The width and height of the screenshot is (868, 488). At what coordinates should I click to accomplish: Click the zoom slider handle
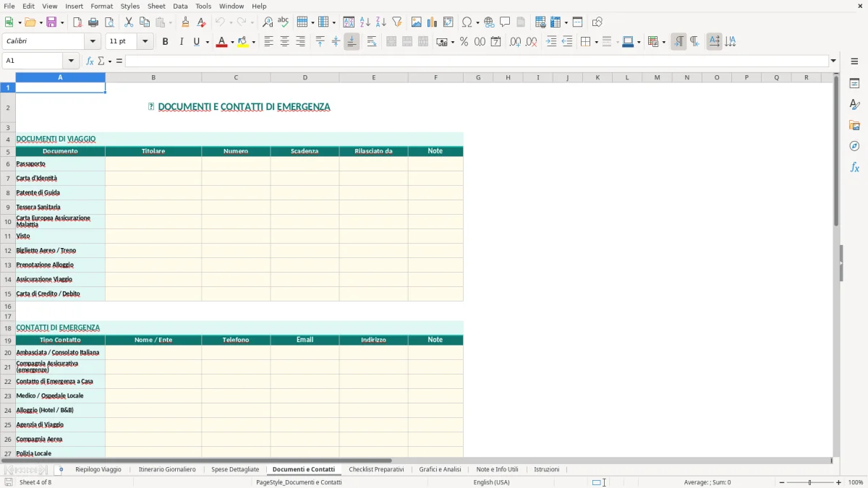point(810,482)
